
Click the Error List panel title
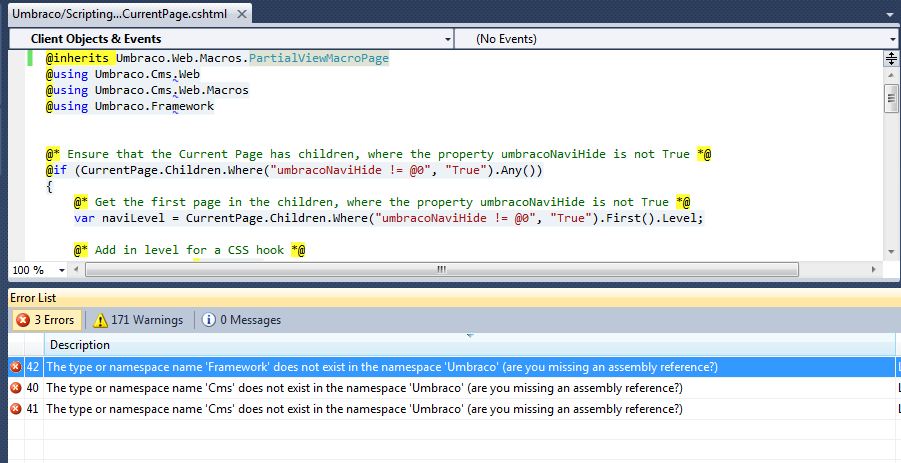tap(33, 298)
